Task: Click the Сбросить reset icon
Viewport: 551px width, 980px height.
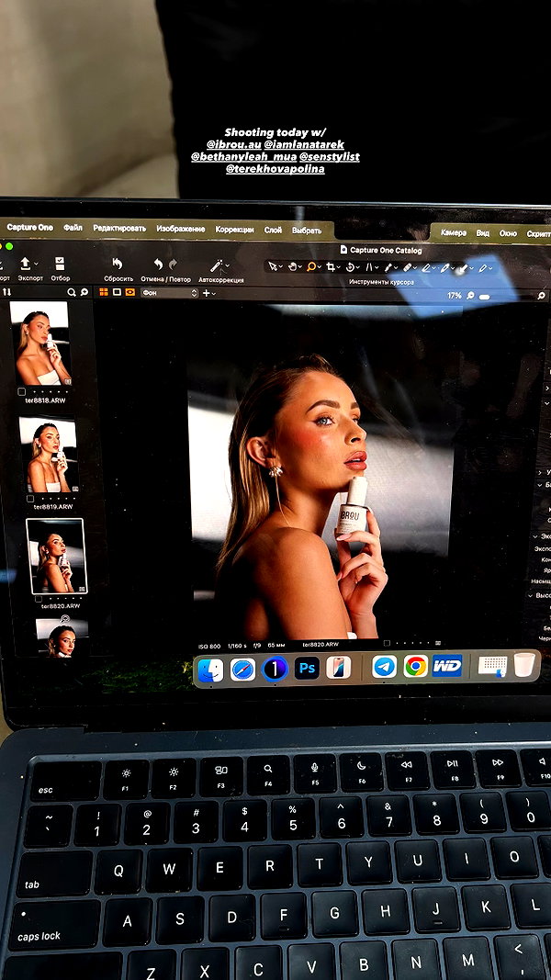Action: click(x=117, y=264)
